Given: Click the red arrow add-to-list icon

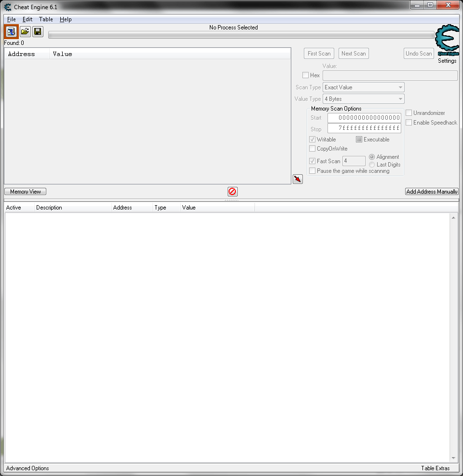Looking at the screenshot, I should click(298, 179).
